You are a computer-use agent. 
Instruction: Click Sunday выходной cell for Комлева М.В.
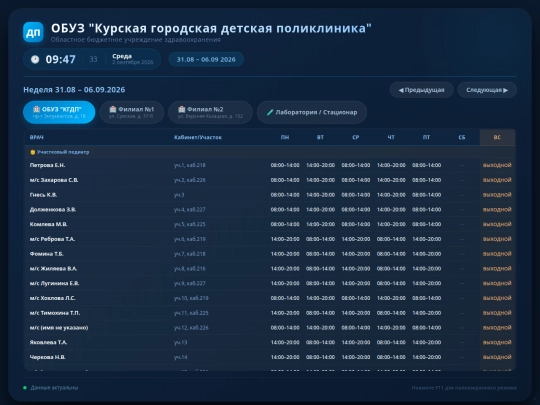click(x=497, y=225)
